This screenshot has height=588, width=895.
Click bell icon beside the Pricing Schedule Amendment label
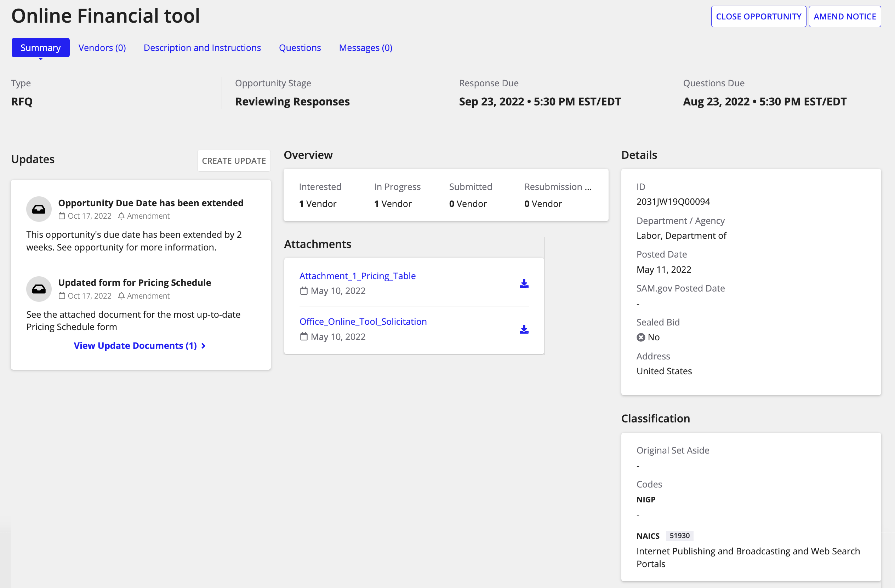pyautogui.click(x=121, y=296)
